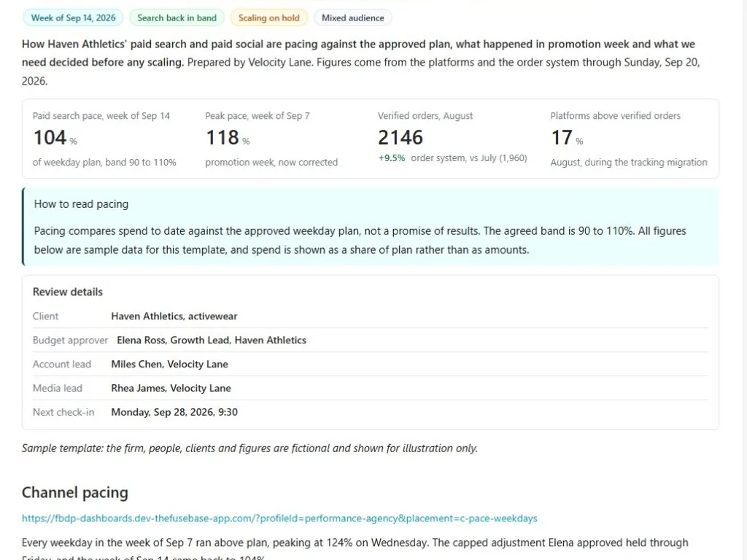This screenshot has width=747, height=560.
Task: Click 'Elena Ross, Growth Lead, Haven Athletics' value
Action: (x=212, y=340)
